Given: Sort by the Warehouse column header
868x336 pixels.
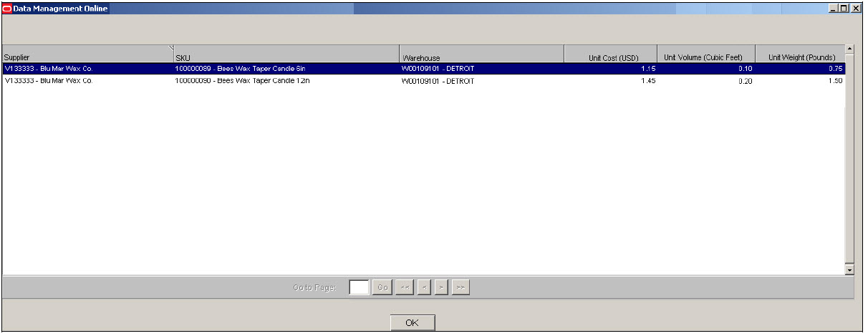Looking at the screenshot, I should pyautogui.click(x=481, y=54).
